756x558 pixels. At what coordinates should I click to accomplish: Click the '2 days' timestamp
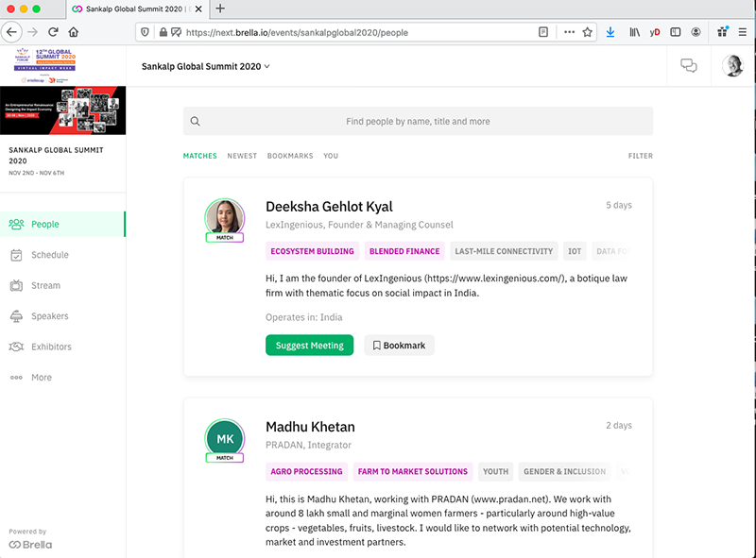[619, 426]
